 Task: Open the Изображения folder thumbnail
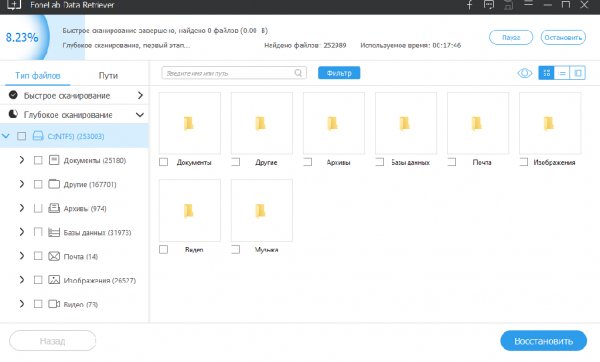tap(550, 123)
